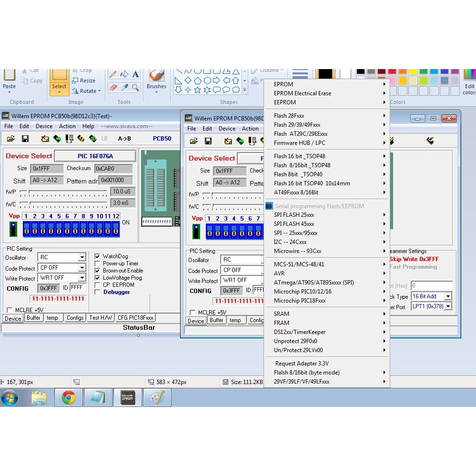Open Google Chrome from the taskbar
This screenshot has height=476, width=476.
69,397
